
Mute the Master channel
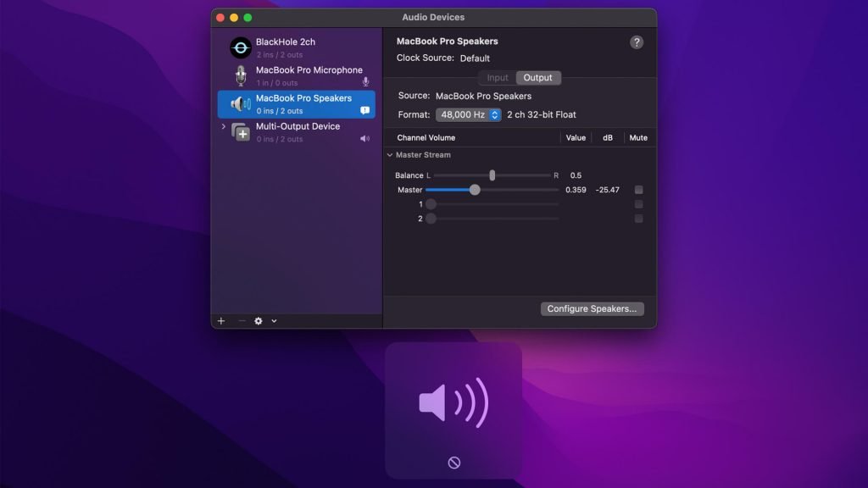[638, 190]
